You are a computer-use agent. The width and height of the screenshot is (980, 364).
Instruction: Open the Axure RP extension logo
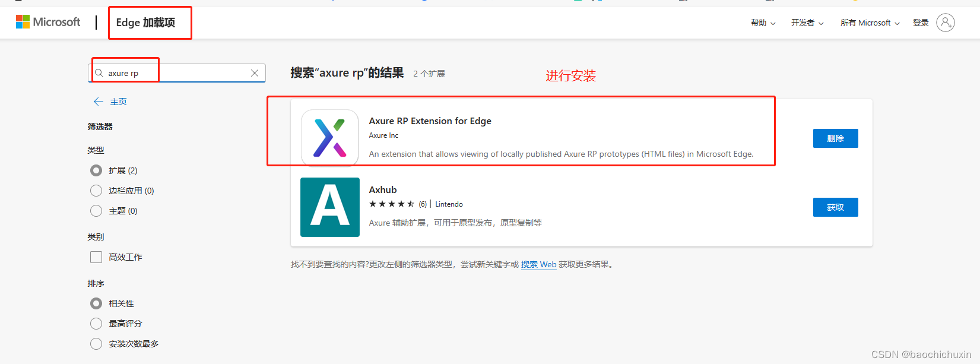330,138
